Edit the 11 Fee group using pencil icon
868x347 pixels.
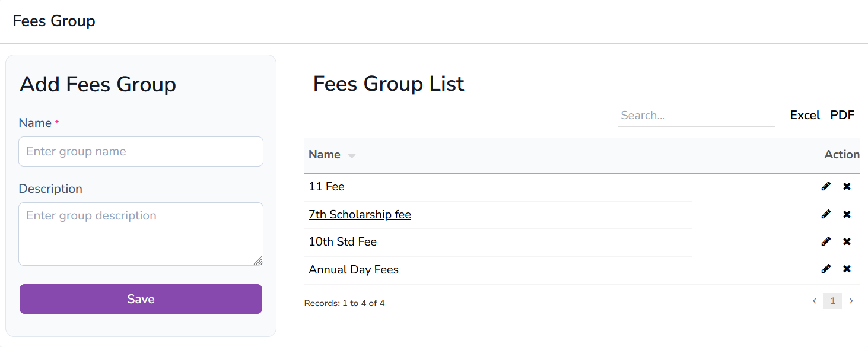826,186
